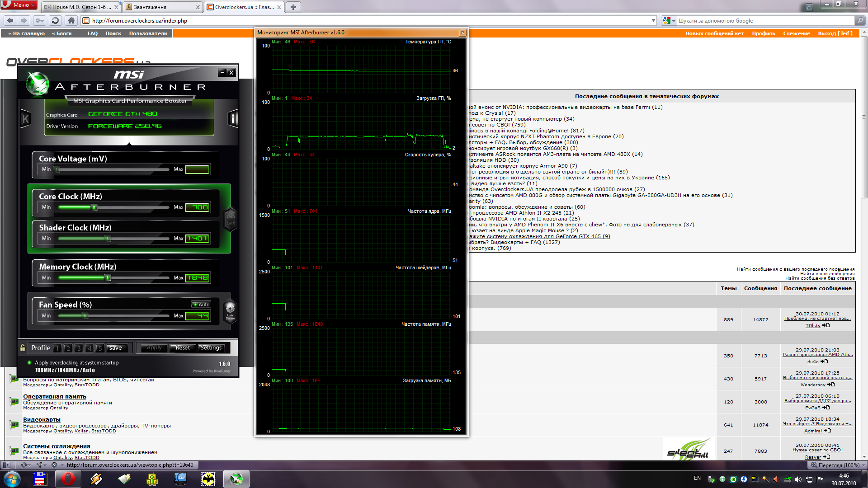Expand the address bar history dropdown

click(653, 20)
